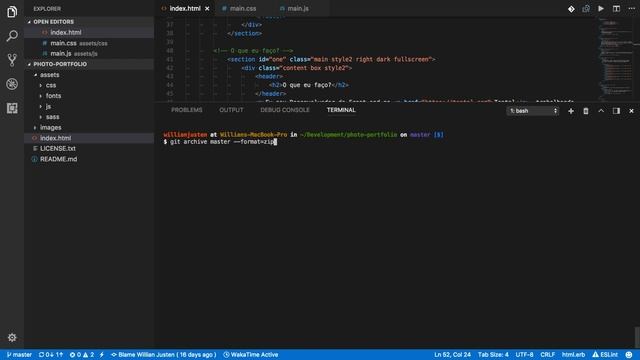Click the lightning bolt status bar icon

click(x=102, y=355)
